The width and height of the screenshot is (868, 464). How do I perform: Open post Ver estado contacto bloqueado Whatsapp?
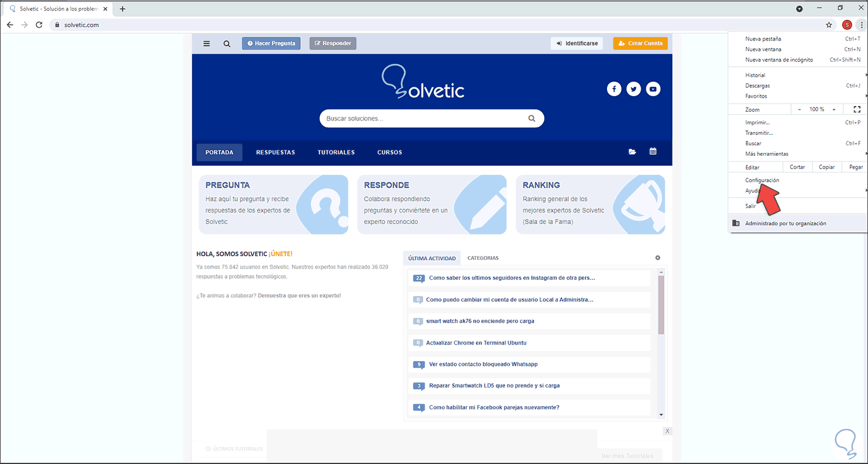point(483,364)
